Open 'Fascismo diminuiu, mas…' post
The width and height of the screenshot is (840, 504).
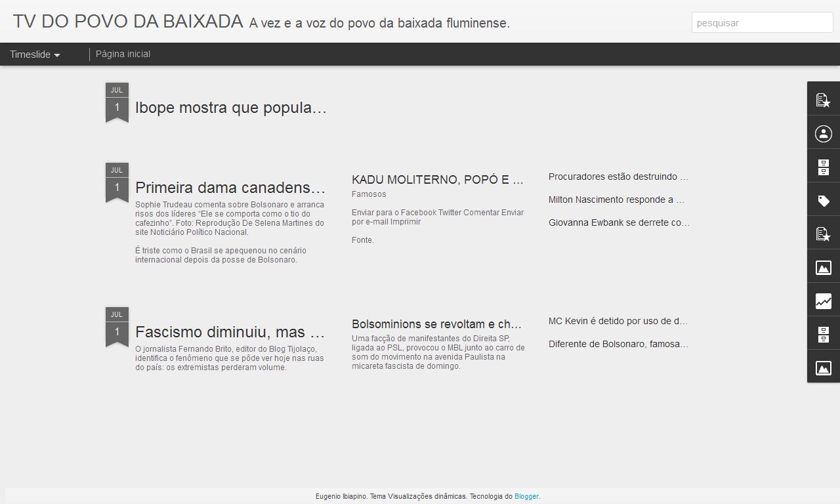pos(230,332)
